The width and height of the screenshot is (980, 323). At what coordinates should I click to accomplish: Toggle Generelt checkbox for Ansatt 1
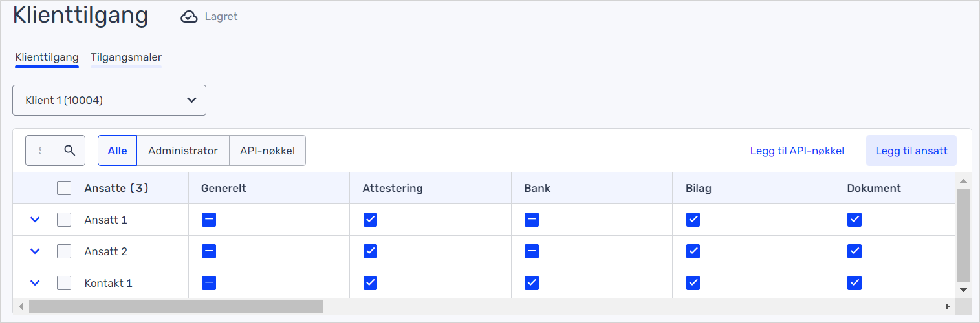click(209, 220)
